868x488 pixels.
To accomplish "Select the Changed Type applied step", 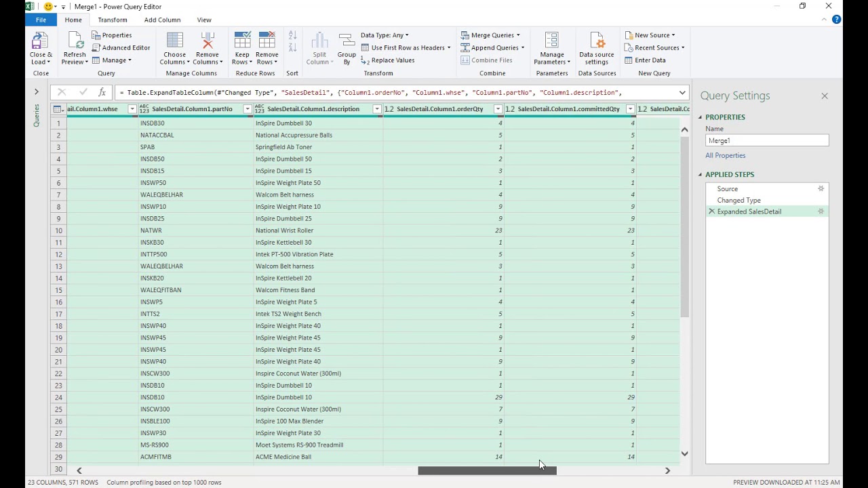I will pos(739,201).
